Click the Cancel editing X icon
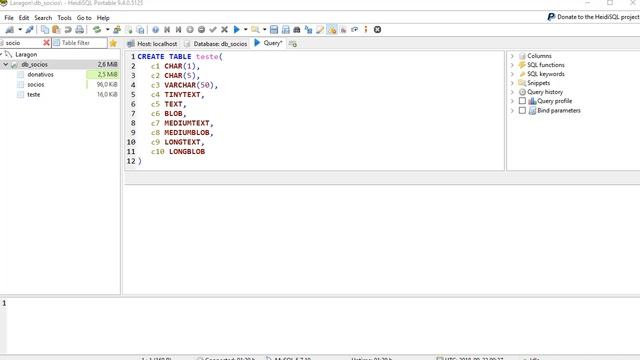Screen dimensions: 640x360 pos(224,30)
